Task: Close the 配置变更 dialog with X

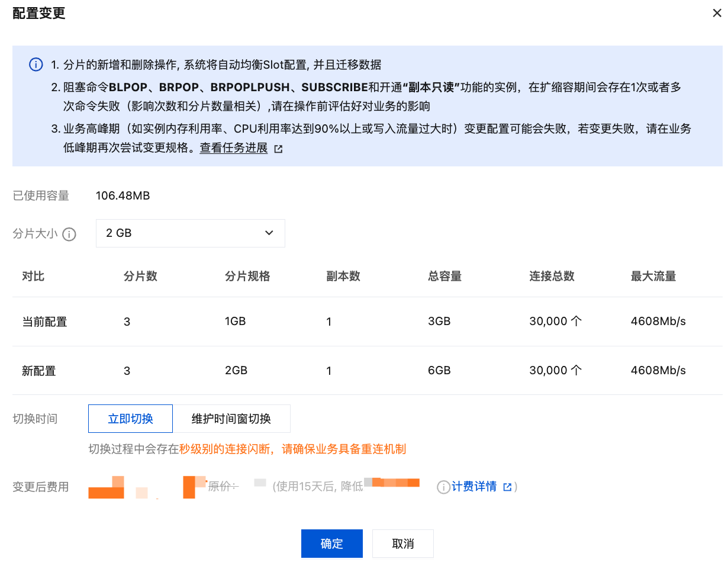Action: click(x=717, y=13)
